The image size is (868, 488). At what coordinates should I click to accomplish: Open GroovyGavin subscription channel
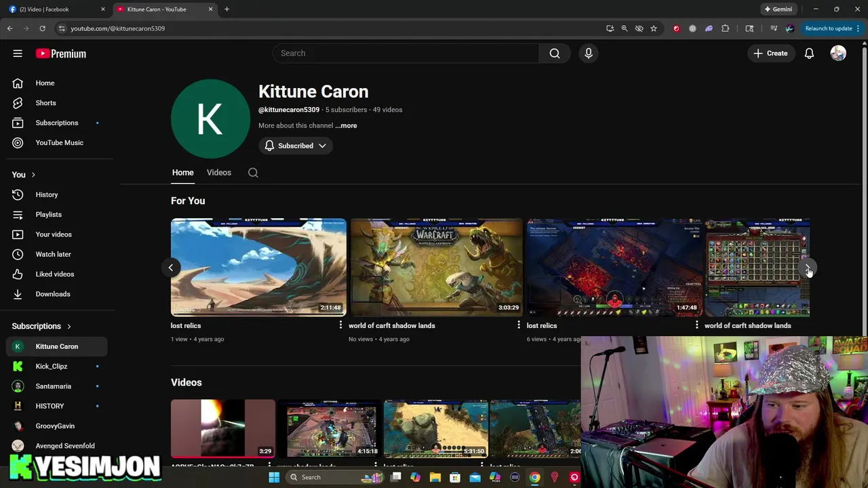pos(57,426)
